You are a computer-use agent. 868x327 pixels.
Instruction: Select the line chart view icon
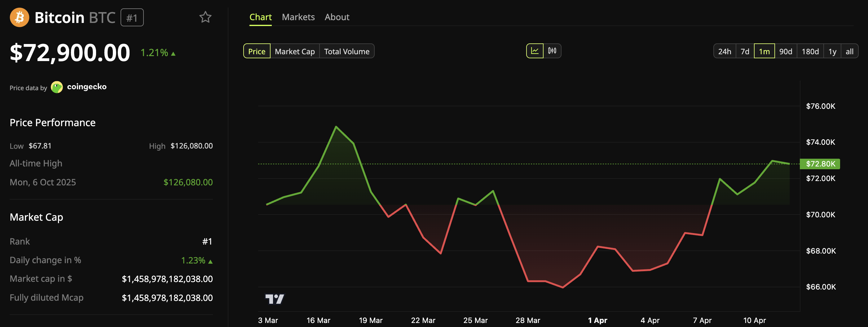[535, 51]
